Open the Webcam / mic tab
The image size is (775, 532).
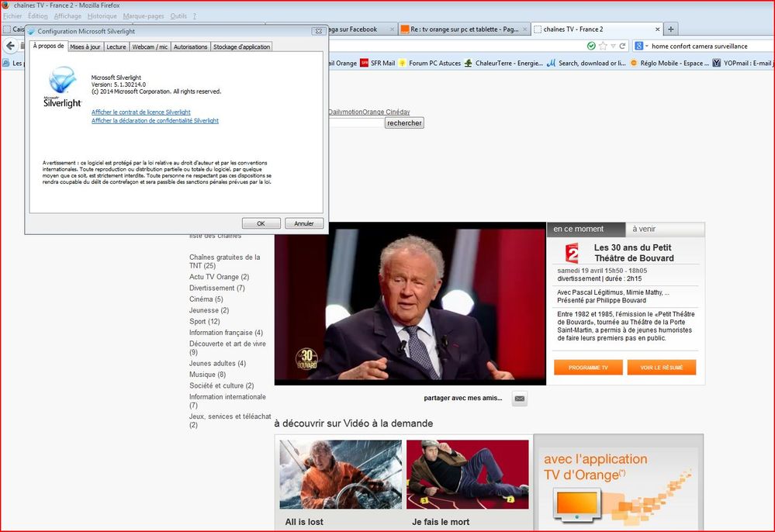click(x=150, y=47)
